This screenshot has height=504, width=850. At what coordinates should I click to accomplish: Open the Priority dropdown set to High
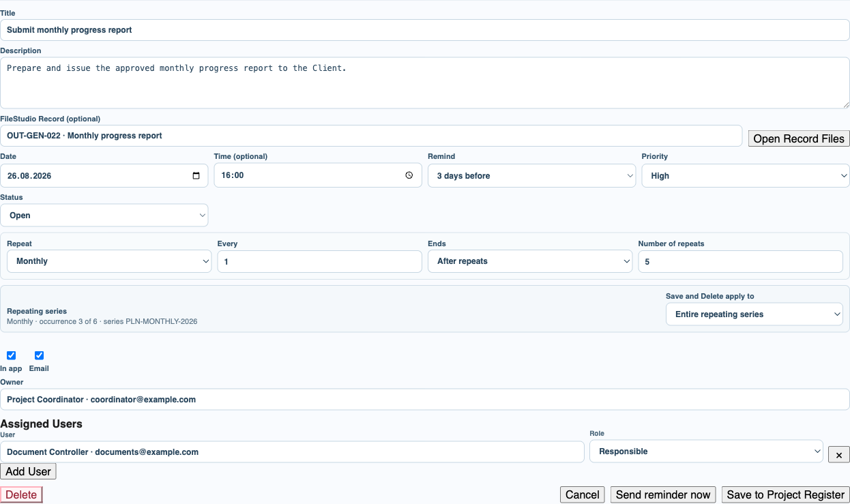pyautogui.click(x=746, y=176)
